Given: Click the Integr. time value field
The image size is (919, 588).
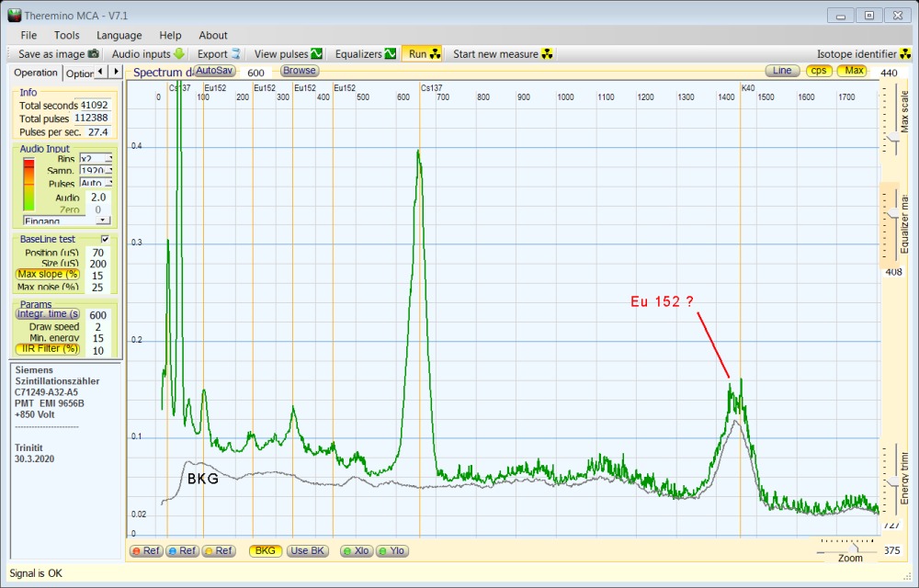Looking at the screenshot, I should point(97,315).
